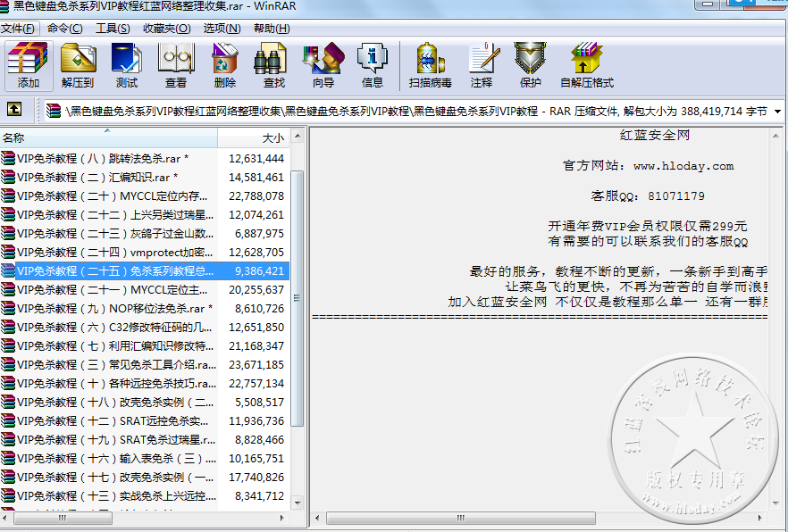Click the 自解压格式 SFX icon

pos(587,65)
